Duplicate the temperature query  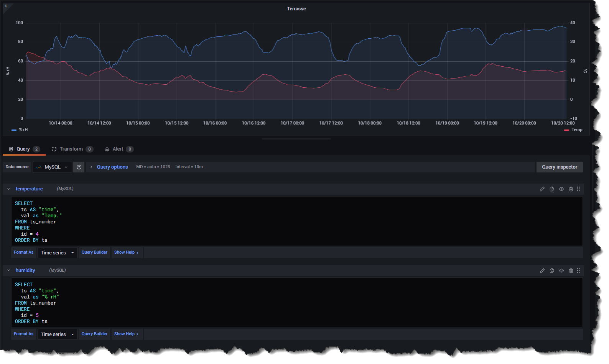[552, 189]
